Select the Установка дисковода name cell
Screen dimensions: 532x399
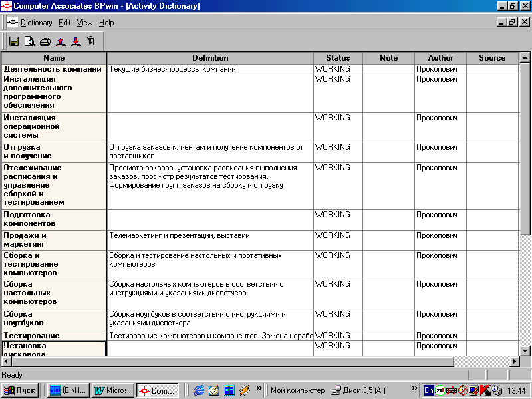click(x=54, y=349)
